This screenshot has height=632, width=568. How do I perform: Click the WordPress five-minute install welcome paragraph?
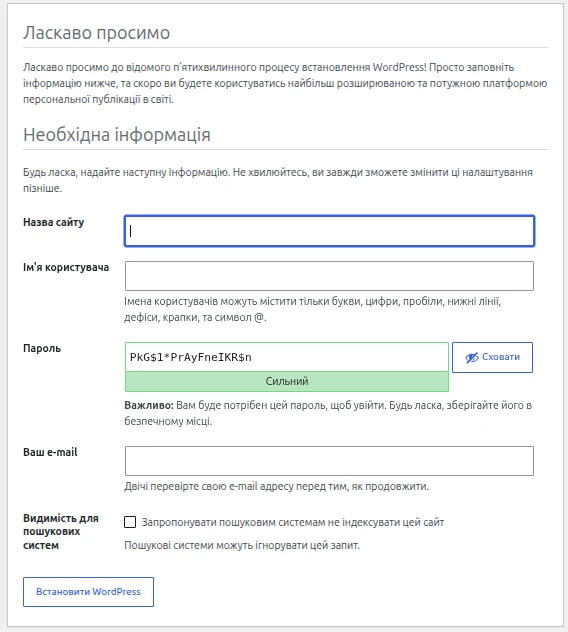click(285, 83)
